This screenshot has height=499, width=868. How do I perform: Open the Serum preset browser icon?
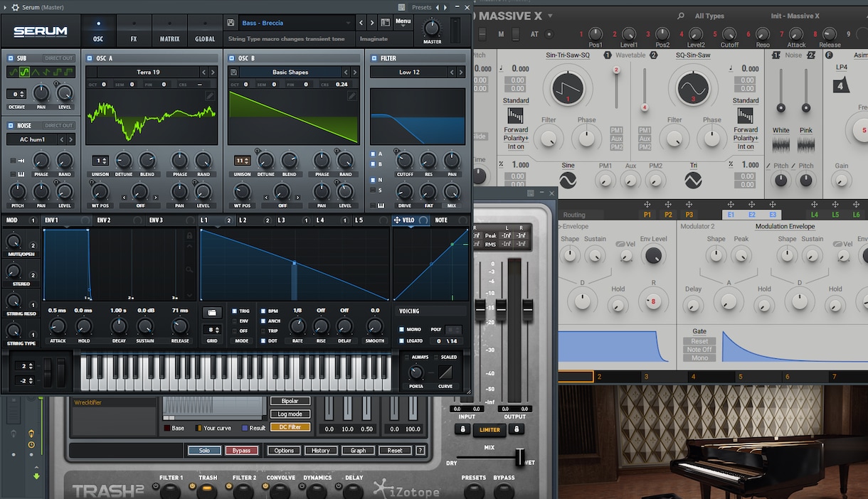(385, 23)
